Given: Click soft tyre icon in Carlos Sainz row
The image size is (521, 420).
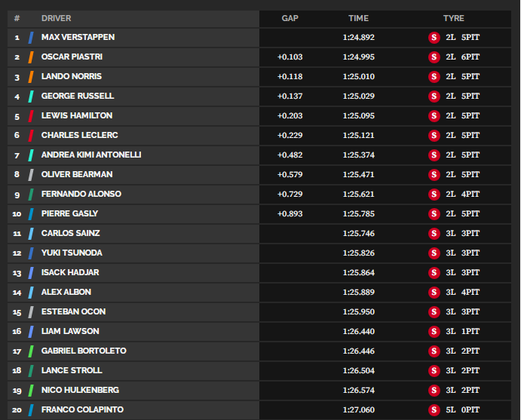Looking at the screenshot, I should tap(434, 234).
